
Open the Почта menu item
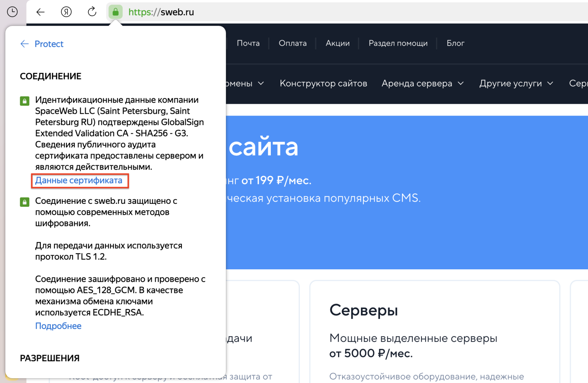click(x=248, y=43)
